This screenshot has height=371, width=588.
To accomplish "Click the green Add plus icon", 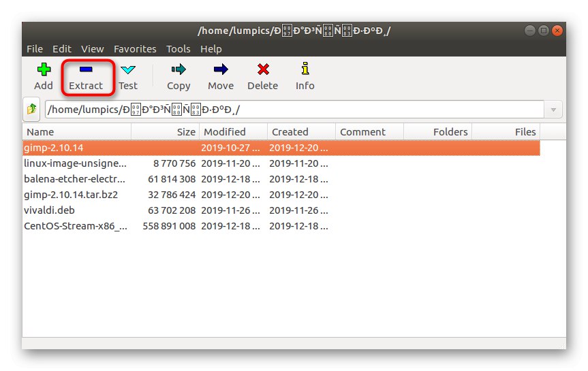I will 44,69.
